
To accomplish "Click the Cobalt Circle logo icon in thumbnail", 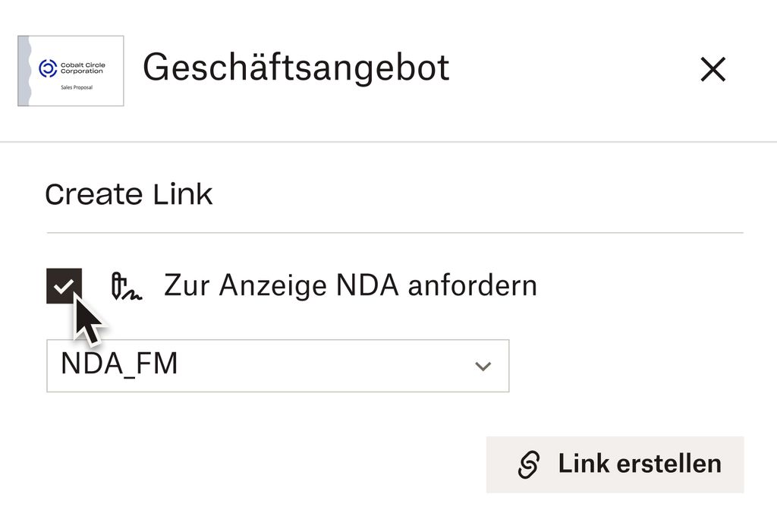I will [48, 68].
